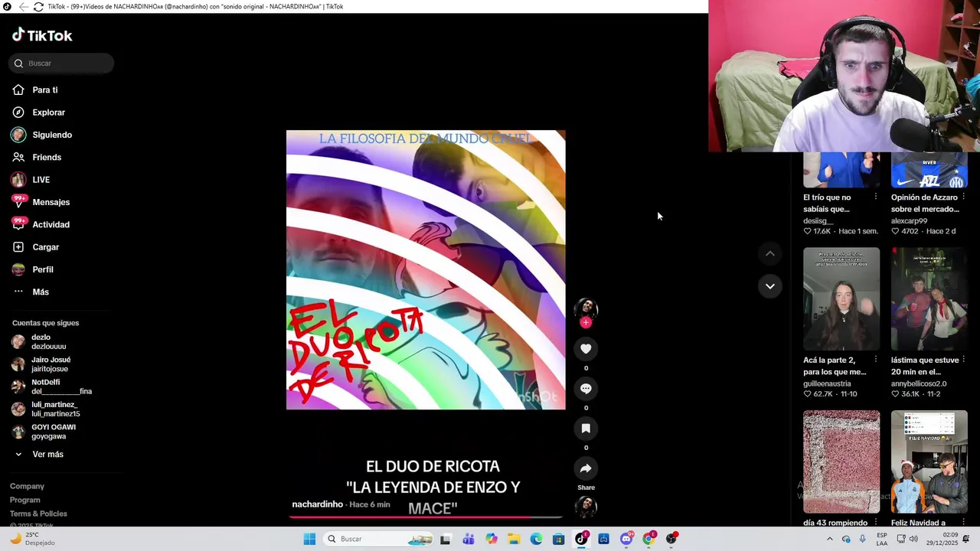The width and height of the screenshot is (980, 551).
Task: Open the día 43 rompiendo thumbnail
Action: tap(841, 461)
